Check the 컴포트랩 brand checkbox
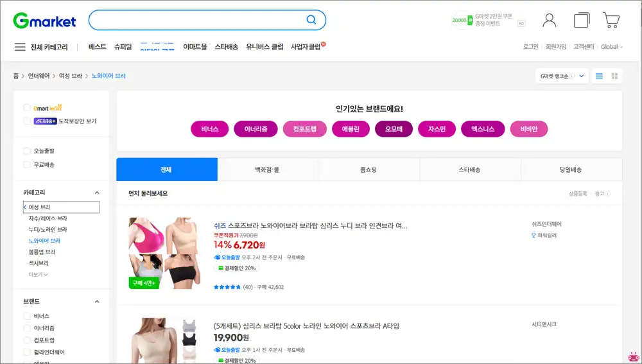 click(x=27, y=340)
